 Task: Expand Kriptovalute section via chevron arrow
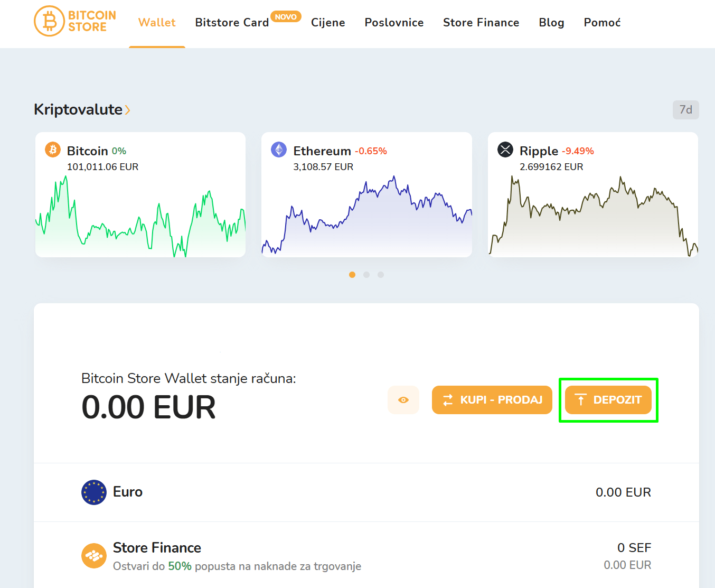pyautogui.click(x=127, y=110)
